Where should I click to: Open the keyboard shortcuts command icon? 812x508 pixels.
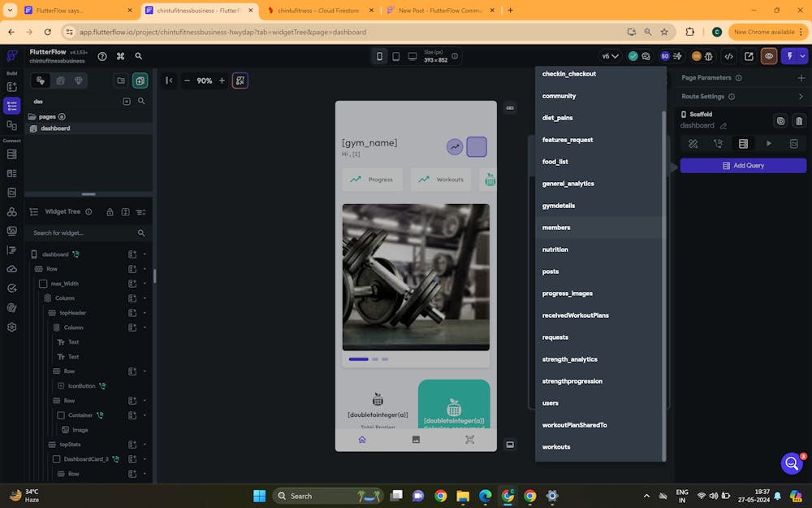tap(121, 56)
